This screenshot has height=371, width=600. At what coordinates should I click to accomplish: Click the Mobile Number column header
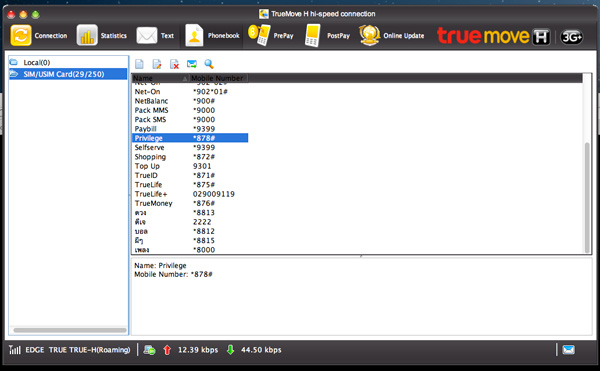[x=218, y=78]
